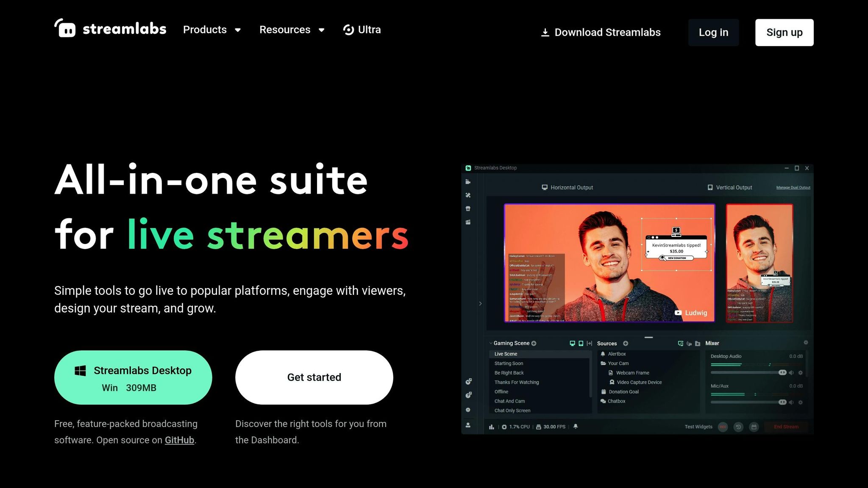The width and height of the screenshot is (868, 488).
Task: Click the schedule calendar button near End Stream
Action: click(x=754, y=427)
